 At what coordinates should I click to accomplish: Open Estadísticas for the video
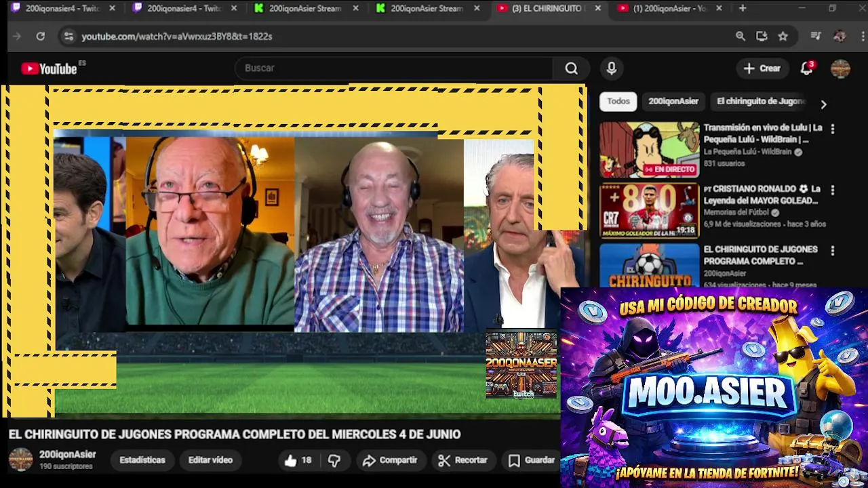(142, 460)
